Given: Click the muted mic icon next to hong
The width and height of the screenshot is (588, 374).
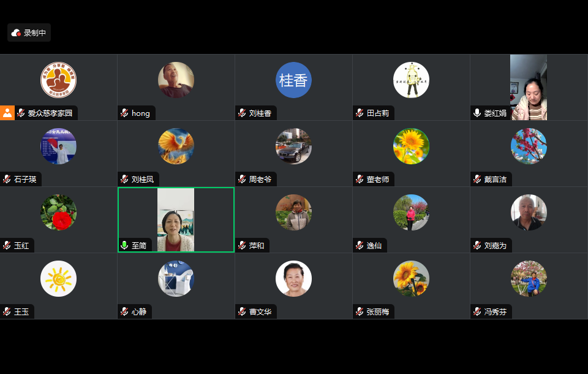Looking at the screenshot, I should [124, 113].
